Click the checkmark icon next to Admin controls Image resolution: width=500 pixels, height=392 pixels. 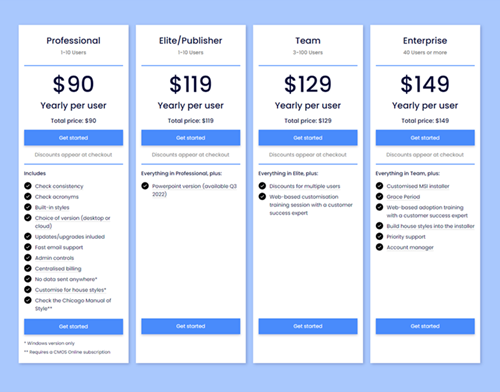click(x=28, y=258)
